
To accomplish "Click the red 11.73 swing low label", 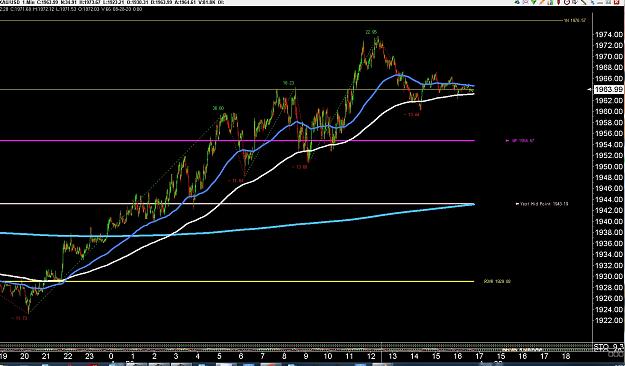I will [19, 318].
